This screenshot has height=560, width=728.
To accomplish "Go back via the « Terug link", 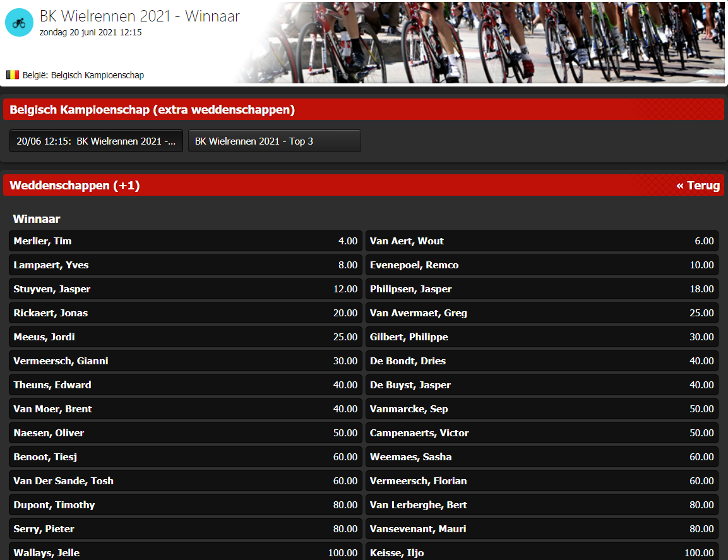I will tap(697, 186).
